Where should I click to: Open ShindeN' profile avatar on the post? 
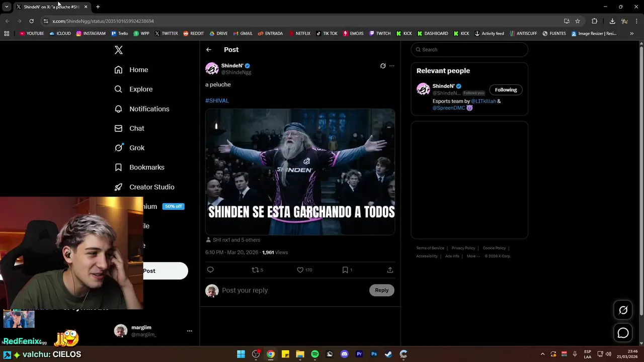[x=212, y=68]
